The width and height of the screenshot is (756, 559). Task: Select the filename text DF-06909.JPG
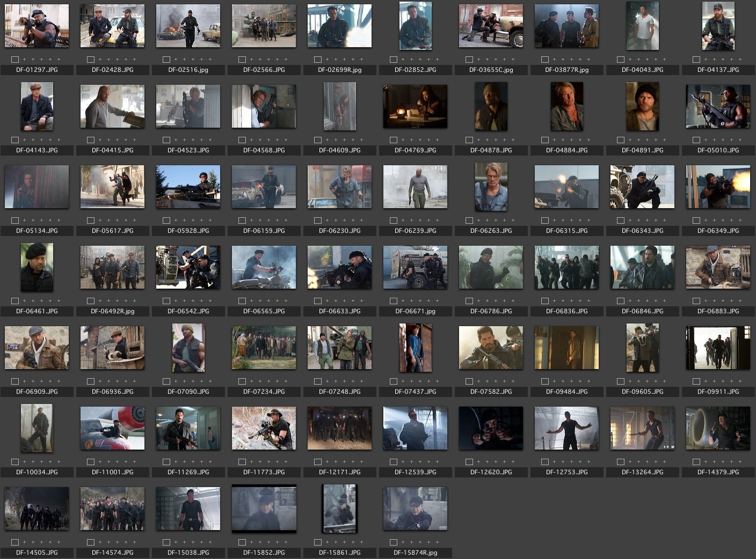click(37, 392)
